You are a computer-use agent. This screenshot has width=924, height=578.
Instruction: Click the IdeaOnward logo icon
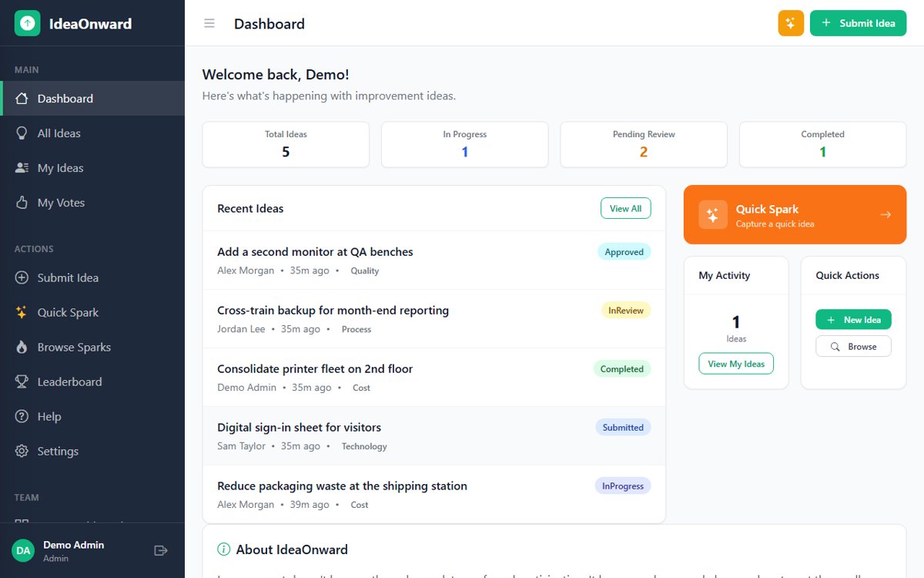coord(27,23)
